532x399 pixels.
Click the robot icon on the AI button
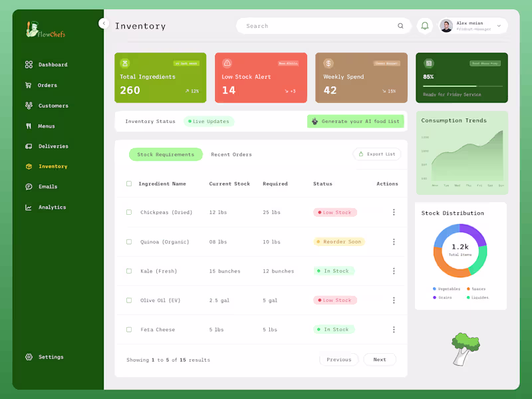pyautogui.click(x=315, y=121)
